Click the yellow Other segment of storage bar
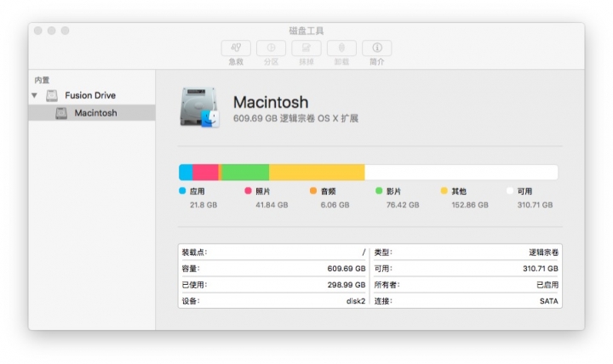Viewport: 613px width, 364px height. click(x=317, y=173)
